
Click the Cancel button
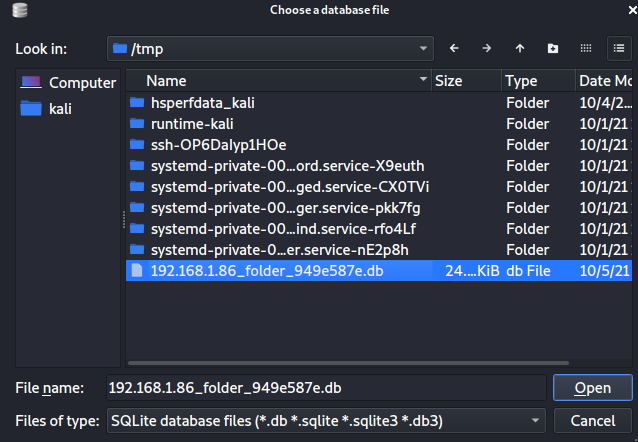click(x=592, y=420)
